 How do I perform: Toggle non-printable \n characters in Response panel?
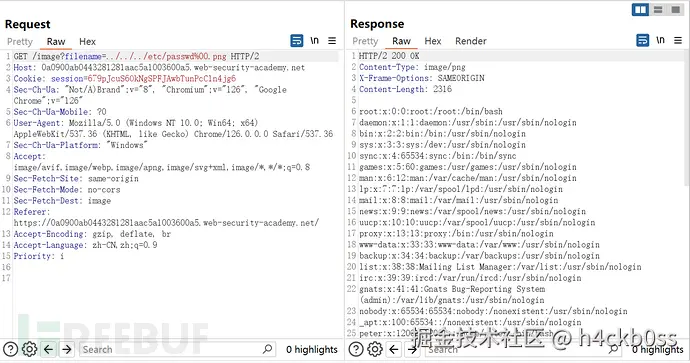(660, 40)
